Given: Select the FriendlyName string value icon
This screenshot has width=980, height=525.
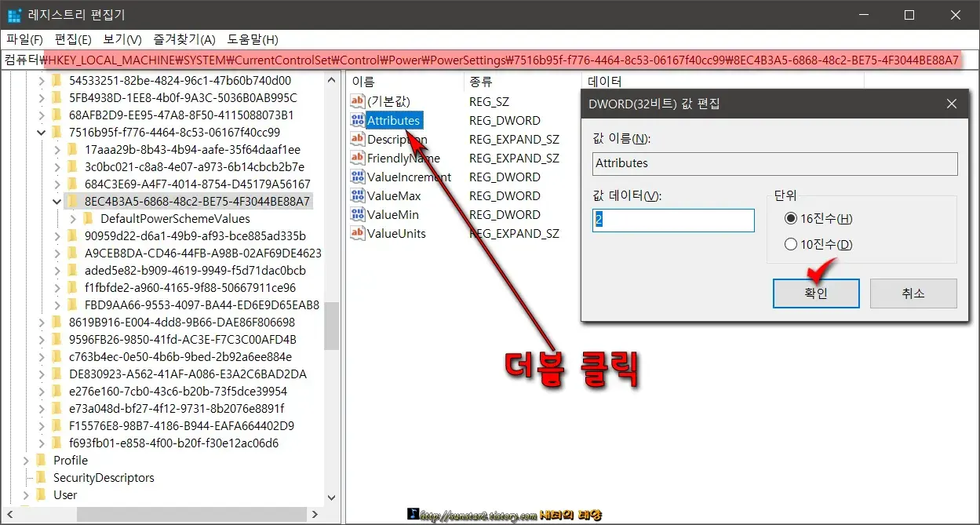Looking at the screenshot, I should click(x=357, y=158).
